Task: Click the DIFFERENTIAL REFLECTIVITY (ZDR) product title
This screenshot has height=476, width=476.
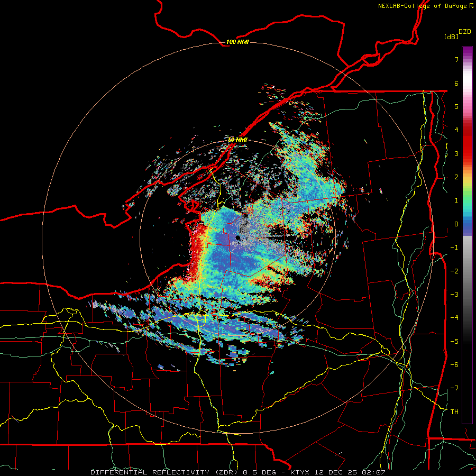Action: (165, 472)
